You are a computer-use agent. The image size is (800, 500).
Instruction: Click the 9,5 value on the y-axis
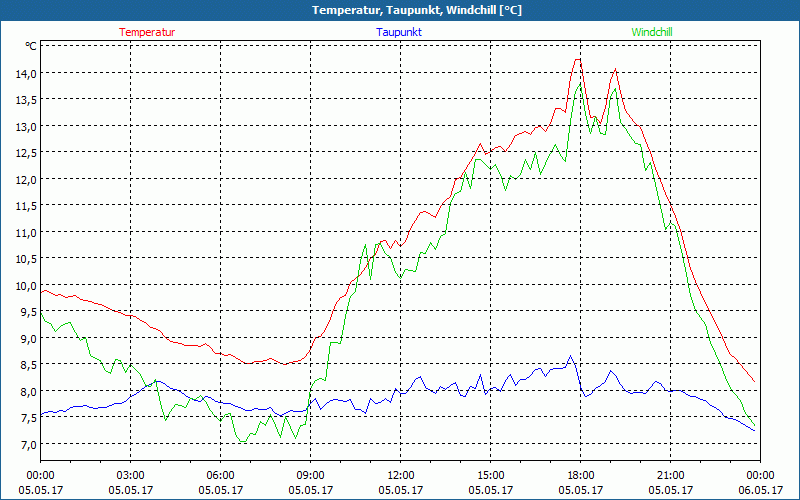pos(28,312)
